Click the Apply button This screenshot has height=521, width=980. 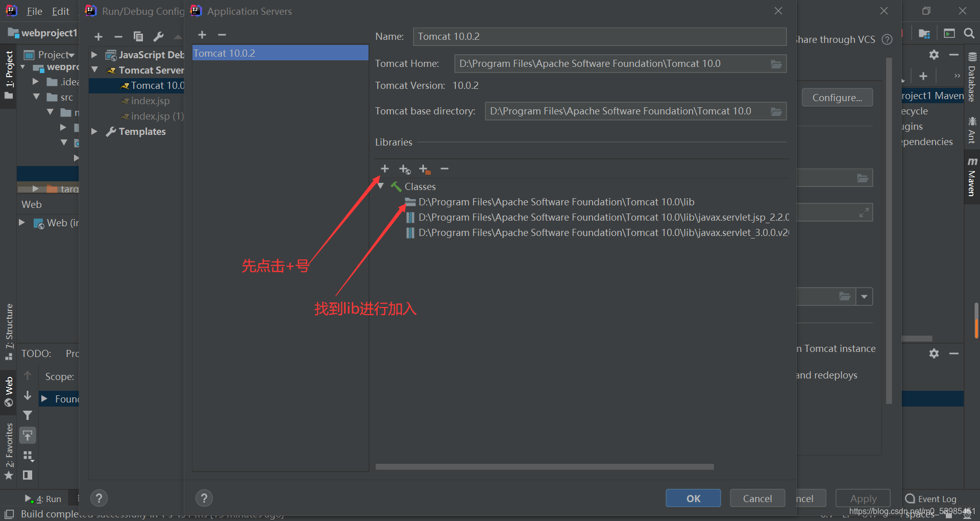tap(863, 499)
